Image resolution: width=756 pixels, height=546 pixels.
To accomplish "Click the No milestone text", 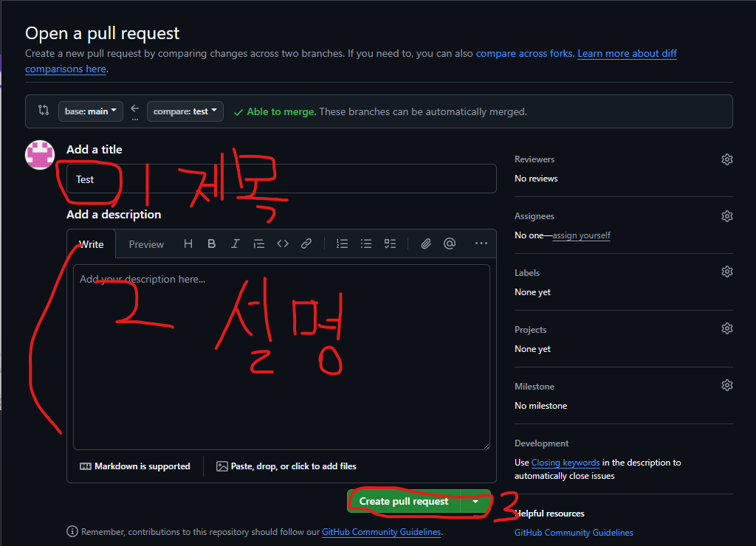I will (540, 406).
